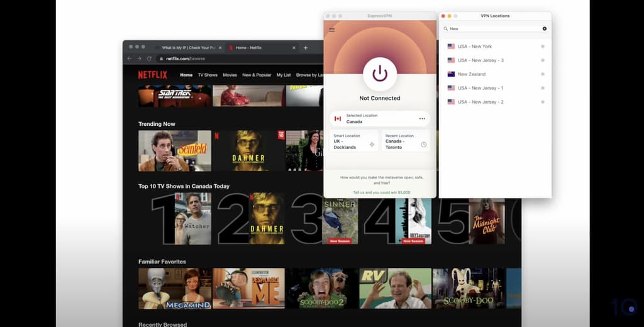644x327 pixels.
Task: Click the padlock icon in the address bar
Action: click(x=161, y=58)
